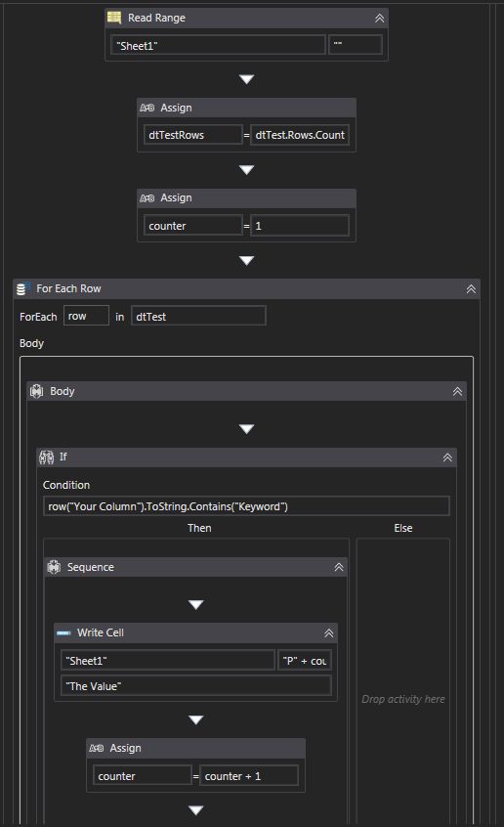
Task: Click the Body sequence icon
Action: pyautogui.click(x=36, y=391)
